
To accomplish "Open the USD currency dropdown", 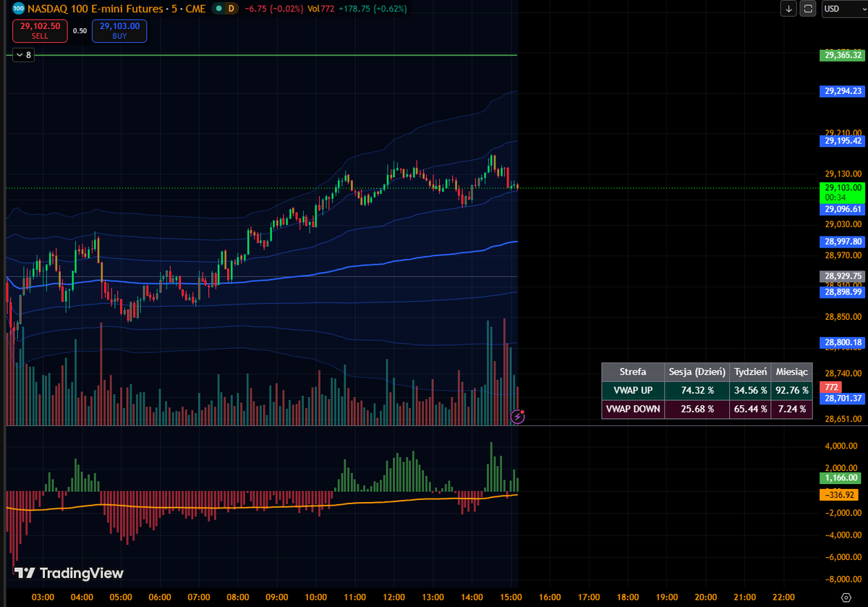I will (x=843, y=9).
